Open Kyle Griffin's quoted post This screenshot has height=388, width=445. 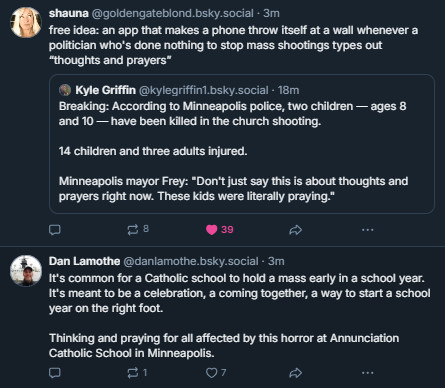(242, 144)
